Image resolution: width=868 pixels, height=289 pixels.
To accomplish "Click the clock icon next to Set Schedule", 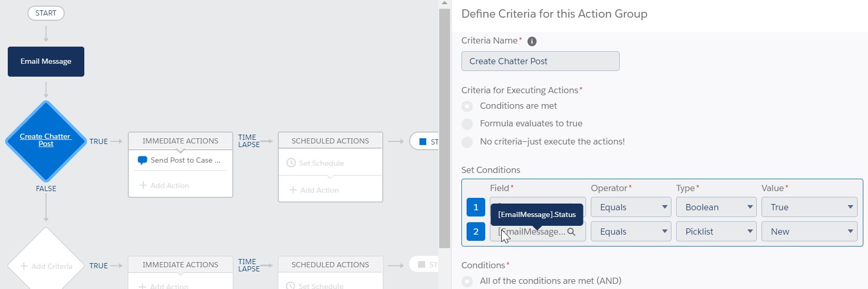I will tap(291, 163).
